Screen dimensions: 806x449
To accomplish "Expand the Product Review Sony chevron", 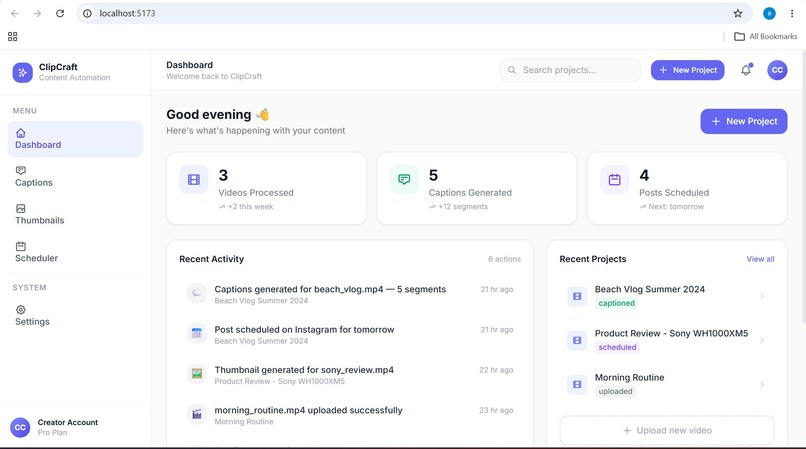I will (762, 340).
